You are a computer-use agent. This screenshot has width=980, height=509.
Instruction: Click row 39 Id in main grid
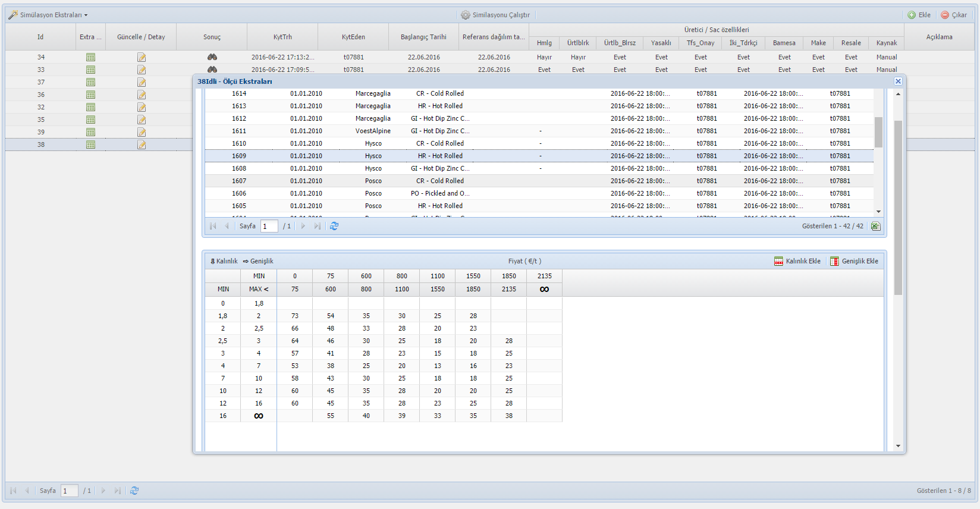tap(40, 132)
